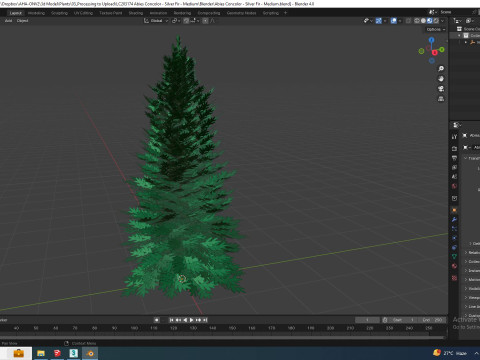
Task: Click the Scene Collection icon in outliner
Action: click(x=459, y=29)
